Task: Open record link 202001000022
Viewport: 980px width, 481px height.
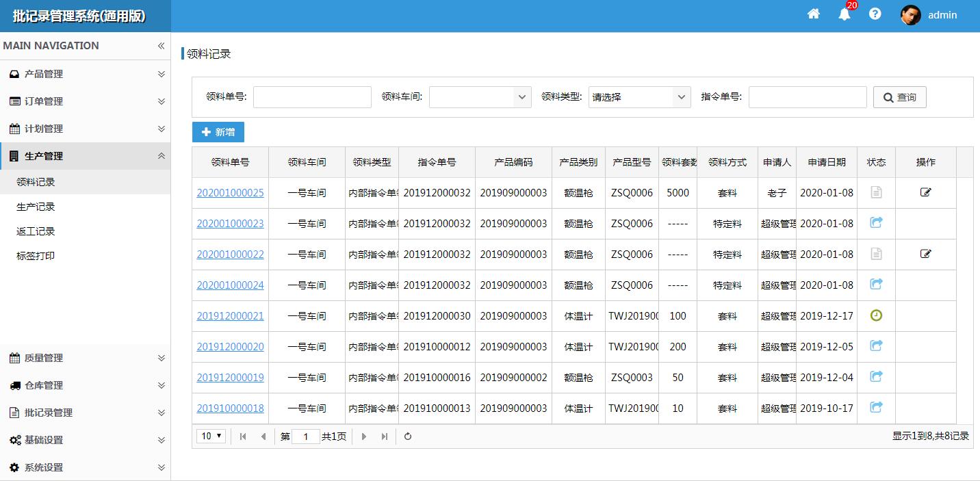Action: 230,255
